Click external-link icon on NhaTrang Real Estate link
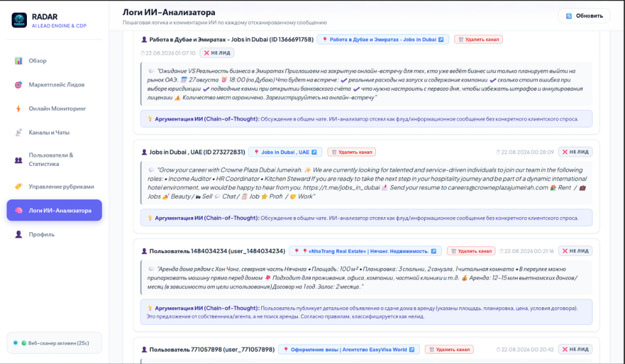625x364 pixels. coord(434,251)
